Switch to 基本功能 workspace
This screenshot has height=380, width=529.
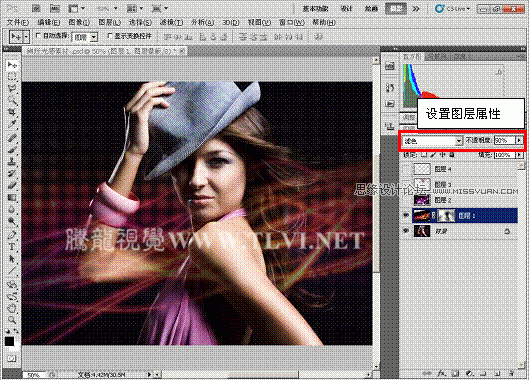click(315, 9)
